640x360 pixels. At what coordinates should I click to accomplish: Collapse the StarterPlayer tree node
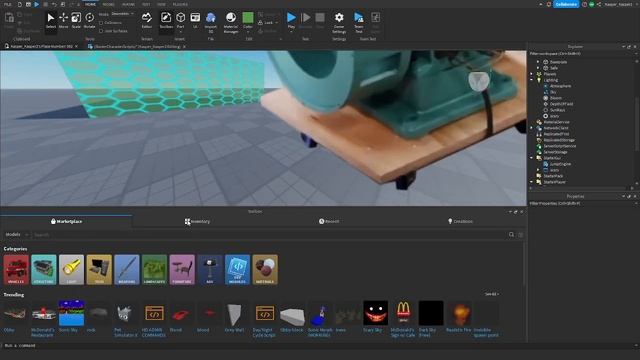click(532, 182)
